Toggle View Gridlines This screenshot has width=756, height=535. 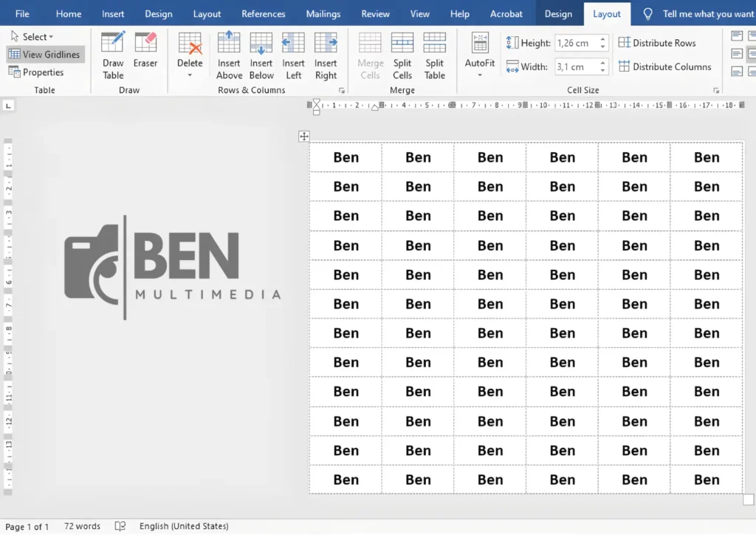coord(45,54)
